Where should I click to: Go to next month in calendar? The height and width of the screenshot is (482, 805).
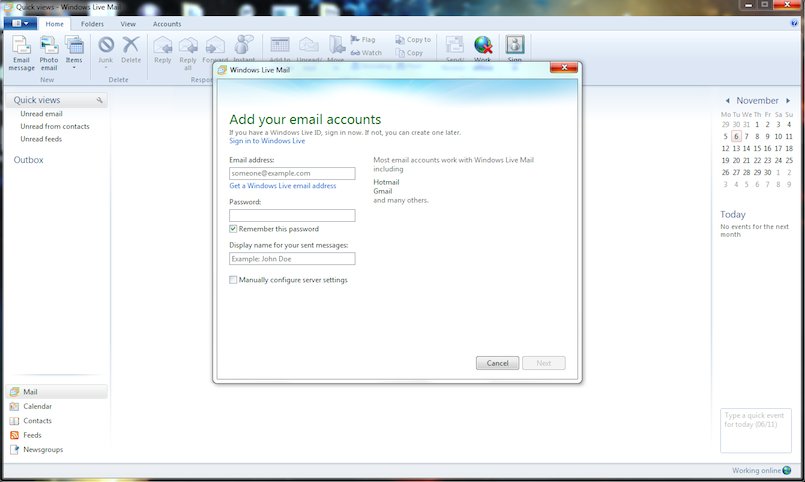point(788,101)
